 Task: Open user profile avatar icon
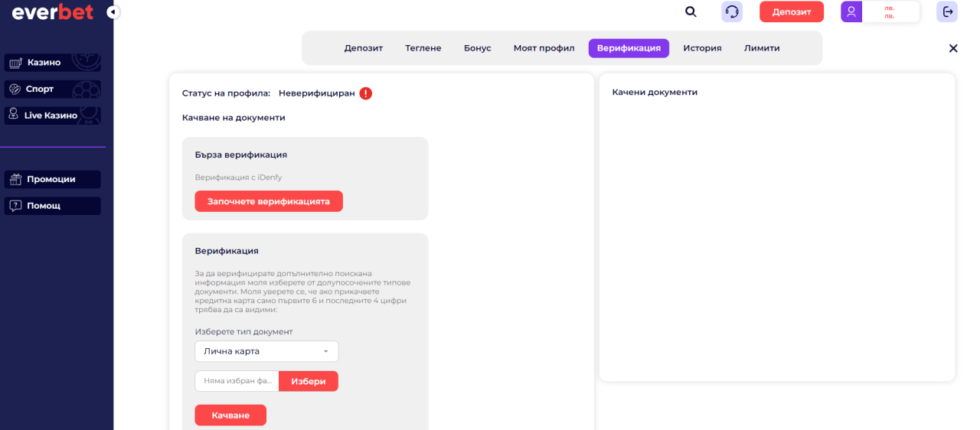pyautogui.click(x=851, y=11)
